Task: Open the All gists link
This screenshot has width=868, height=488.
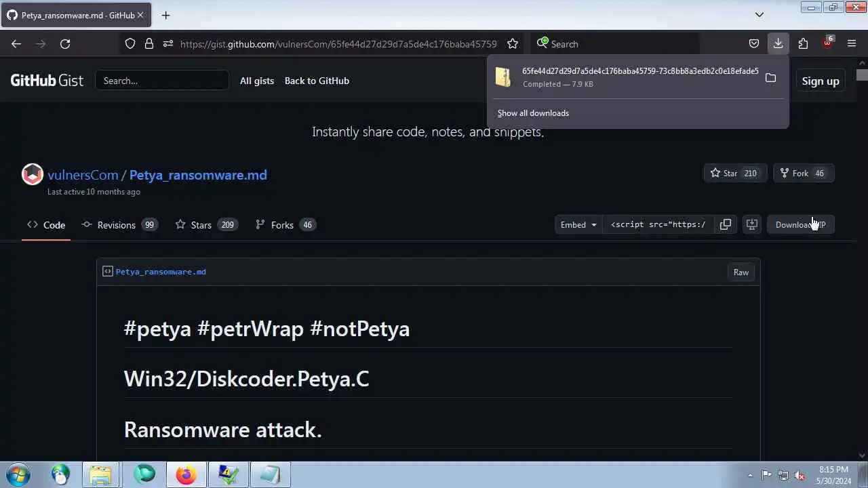Action: 257,81
